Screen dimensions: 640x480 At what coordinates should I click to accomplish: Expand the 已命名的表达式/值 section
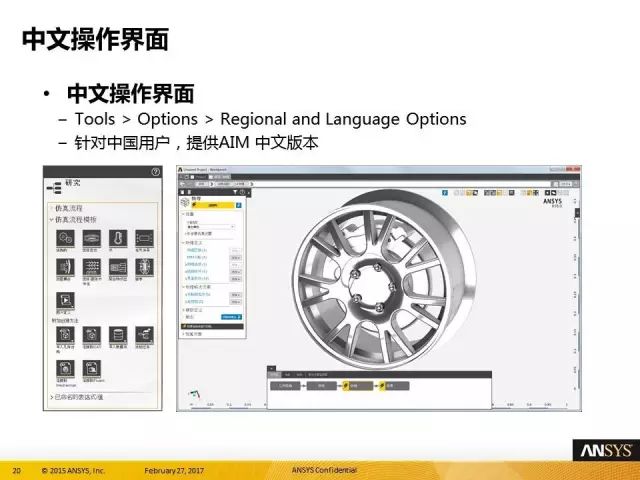(52, 397)
